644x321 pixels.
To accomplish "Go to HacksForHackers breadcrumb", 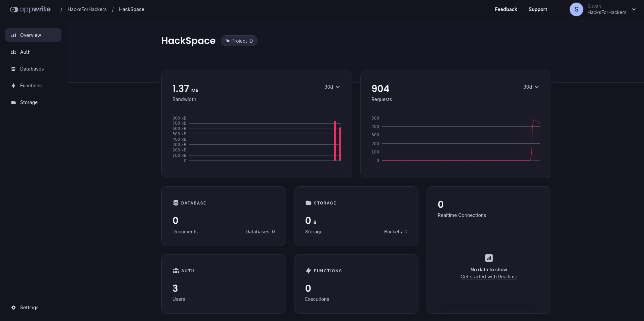I will pos(87,9).
